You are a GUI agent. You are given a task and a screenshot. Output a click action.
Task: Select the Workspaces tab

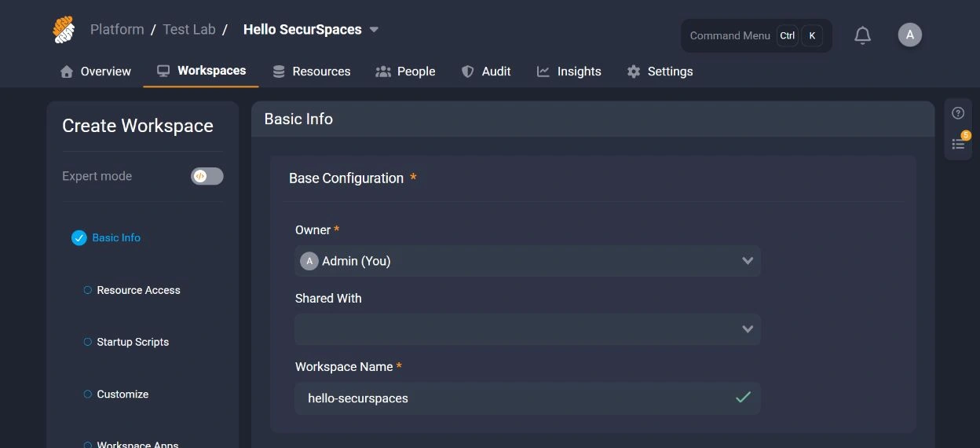point(202,71)
